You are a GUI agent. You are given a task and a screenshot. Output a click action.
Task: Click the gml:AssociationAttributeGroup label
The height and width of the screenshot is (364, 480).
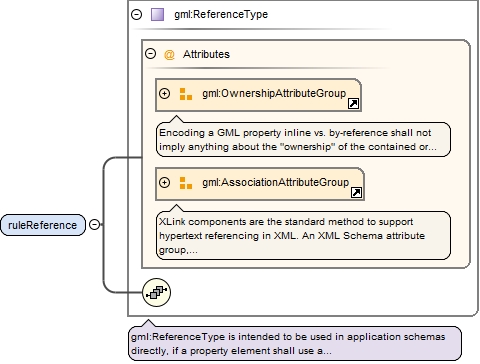tap(276, 182)
